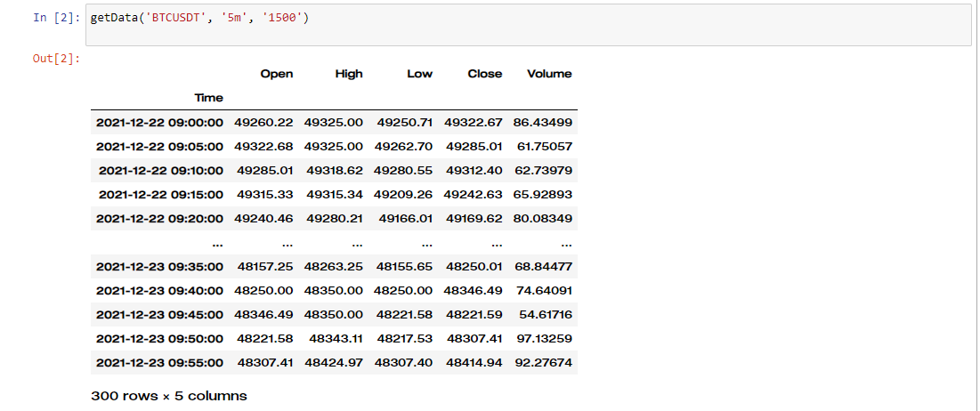980x411 pixels.
Task: Click Volume value 62.73979
Action: [x=542, y=171]
